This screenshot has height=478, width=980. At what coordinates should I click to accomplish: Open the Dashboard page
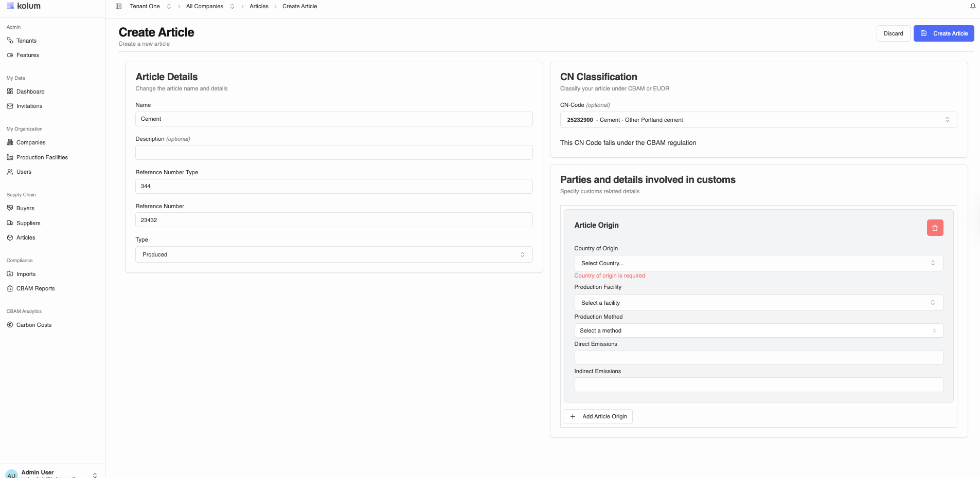(30, 91)
